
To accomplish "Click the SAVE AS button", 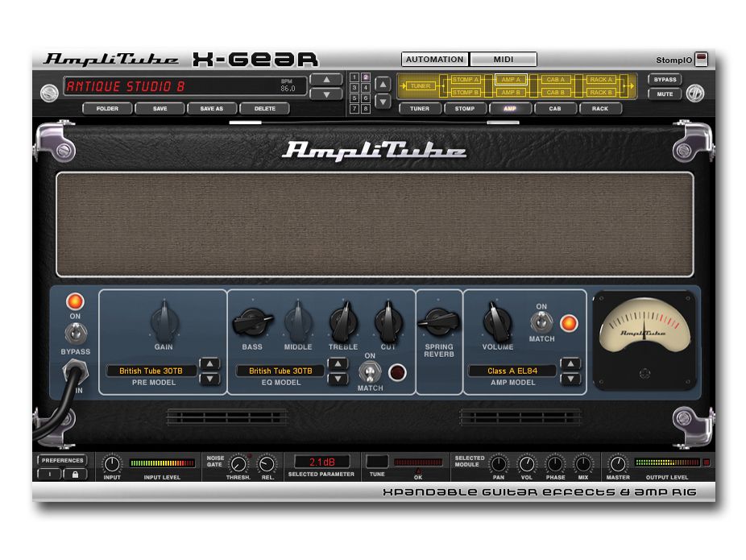I will [x=212, y=109].
